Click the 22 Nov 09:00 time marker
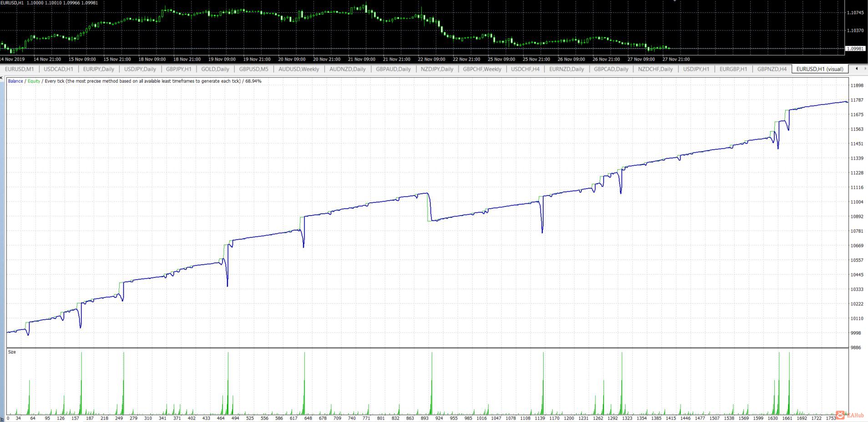 431,59
